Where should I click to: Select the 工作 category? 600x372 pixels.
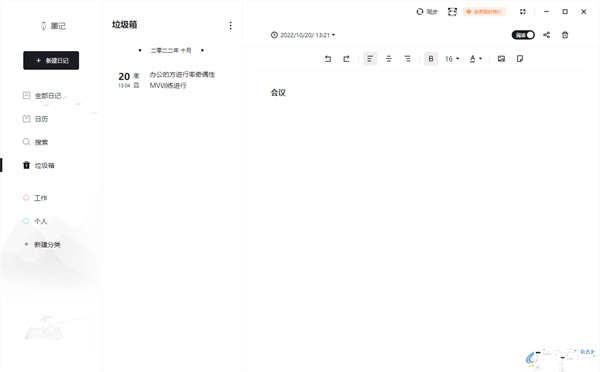tap(35, 198)
